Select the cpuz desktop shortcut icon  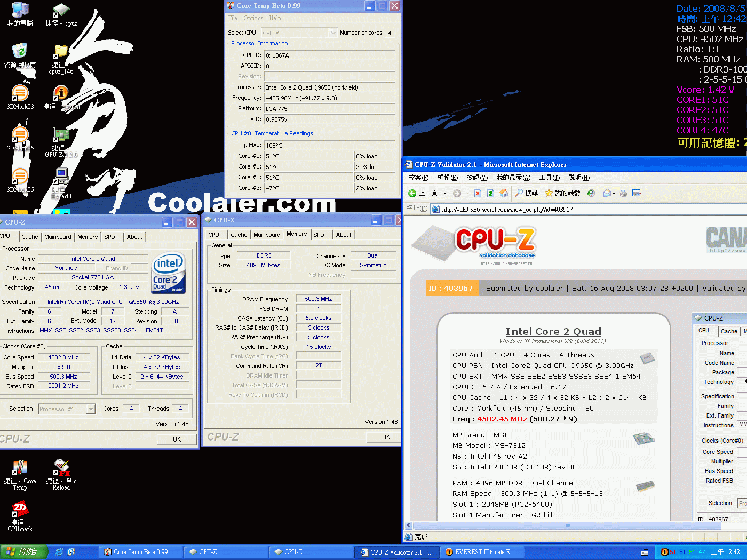[x=61, y=14]
